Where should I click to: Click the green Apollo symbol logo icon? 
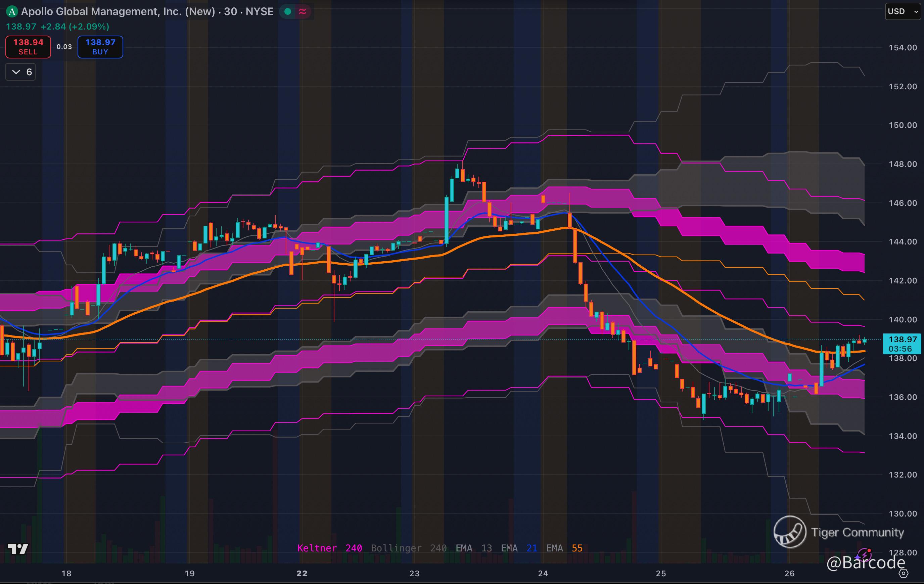click(12, 11)
